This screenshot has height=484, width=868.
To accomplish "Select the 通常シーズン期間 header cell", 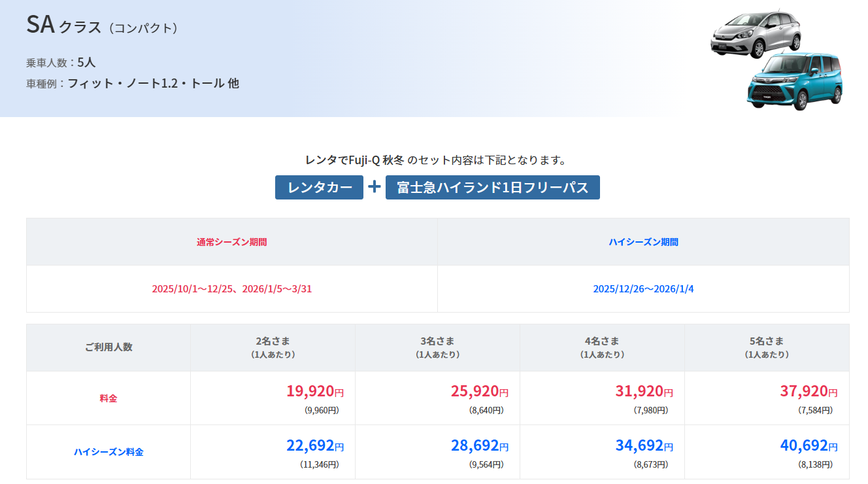I will point(232,242).
